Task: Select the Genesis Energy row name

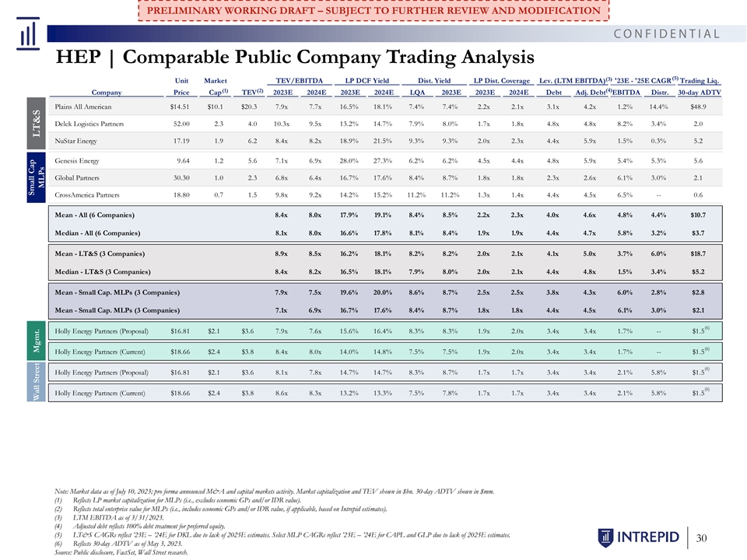Action: 77,160
